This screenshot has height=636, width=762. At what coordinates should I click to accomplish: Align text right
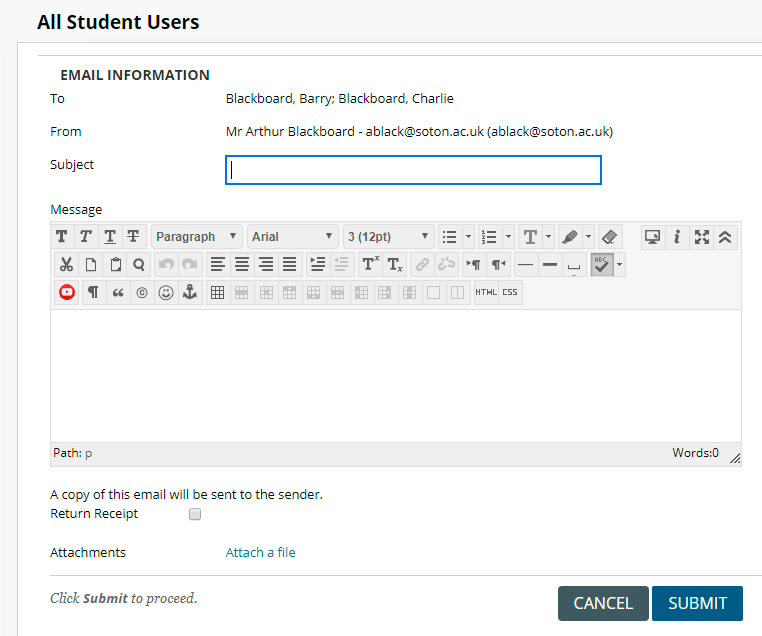click(266, 264)
